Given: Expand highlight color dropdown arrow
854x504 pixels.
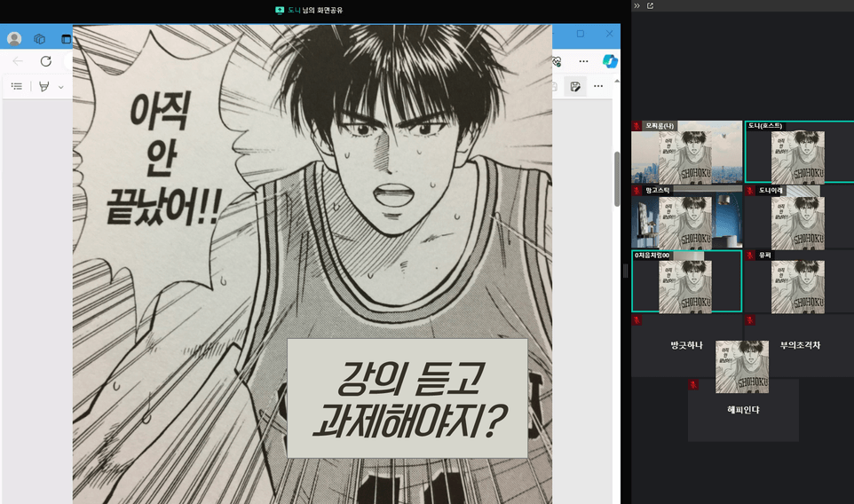Looking at the screenshot, I should click(x=61, y=87).
